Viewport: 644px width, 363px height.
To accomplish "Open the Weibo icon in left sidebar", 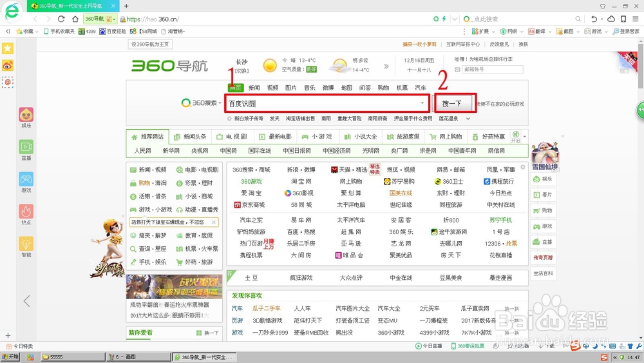I will tap(7, 65).
